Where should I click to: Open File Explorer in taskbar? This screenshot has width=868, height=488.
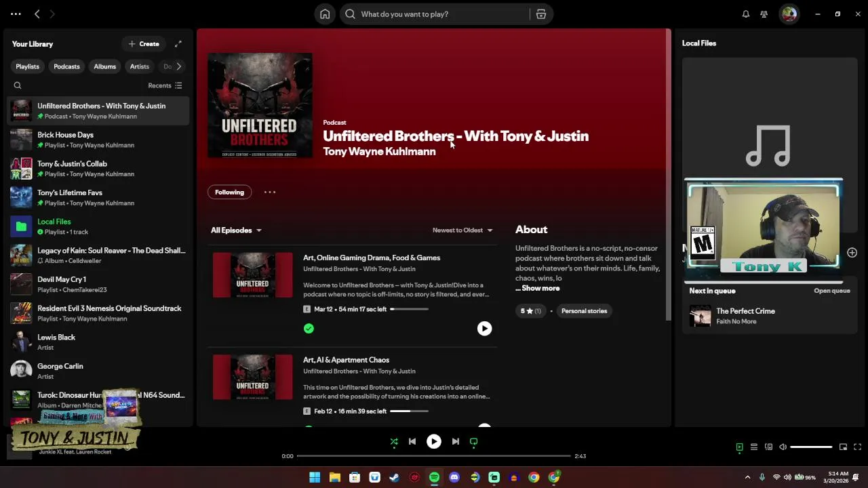pyautogui.click(x=334, y=477)
